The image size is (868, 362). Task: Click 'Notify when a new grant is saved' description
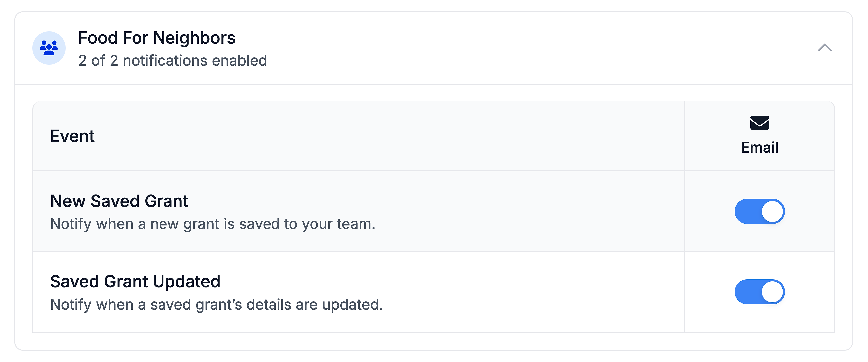pyautogui.click(x=212, y=224)
